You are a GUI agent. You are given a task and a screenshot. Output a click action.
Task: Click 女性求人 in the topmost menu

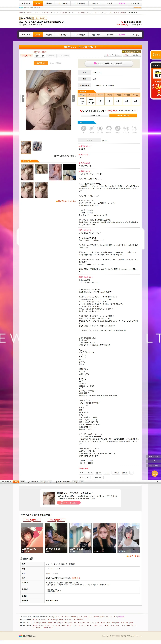tap(122, 4)
